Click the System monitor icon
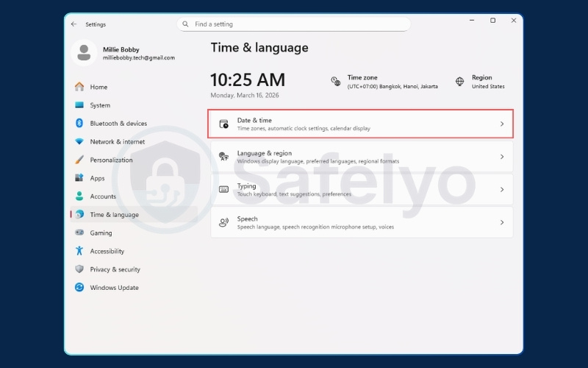Image resolution: width=588 pixels, height=368 pixels. [x=79, y=105]
